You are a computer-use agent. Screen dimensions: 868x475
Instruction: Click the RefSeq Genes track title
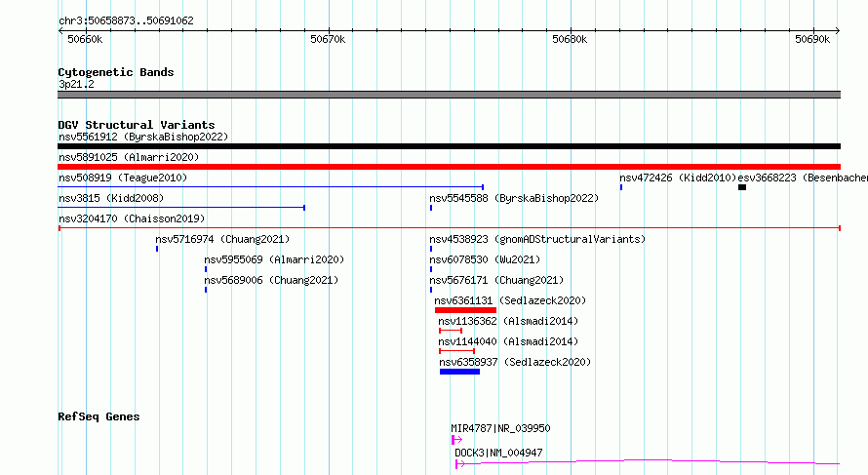pos(99,416)
